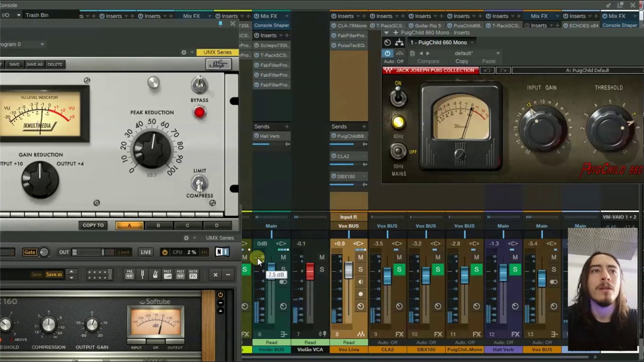
Task: Click the VCA icon on channel 7
Action: pyautogui.click(x=322, y=334)
